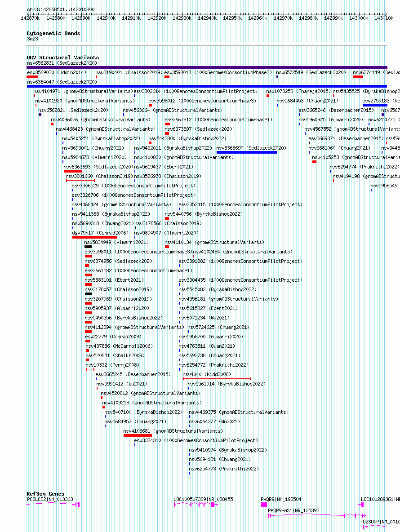Click the LOC100507389 gene structure glyph
The width and height of the screenshot is (400, 532).
coord(196,505)
